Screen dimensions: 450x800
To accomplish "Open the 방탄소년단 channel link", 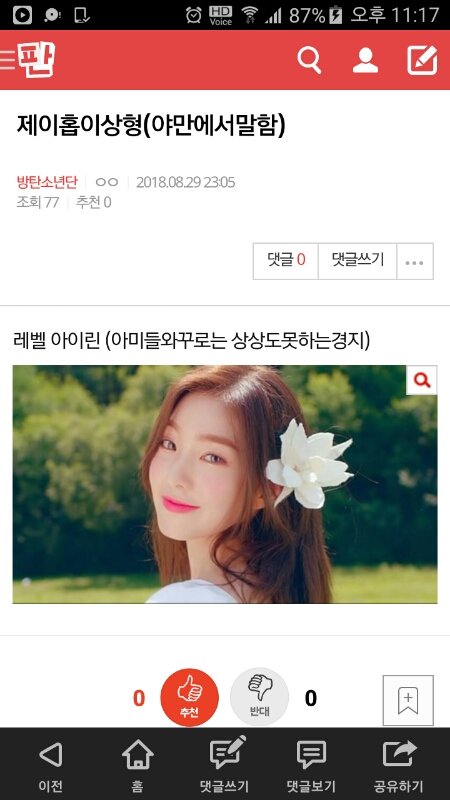I will tap(47, 182).
